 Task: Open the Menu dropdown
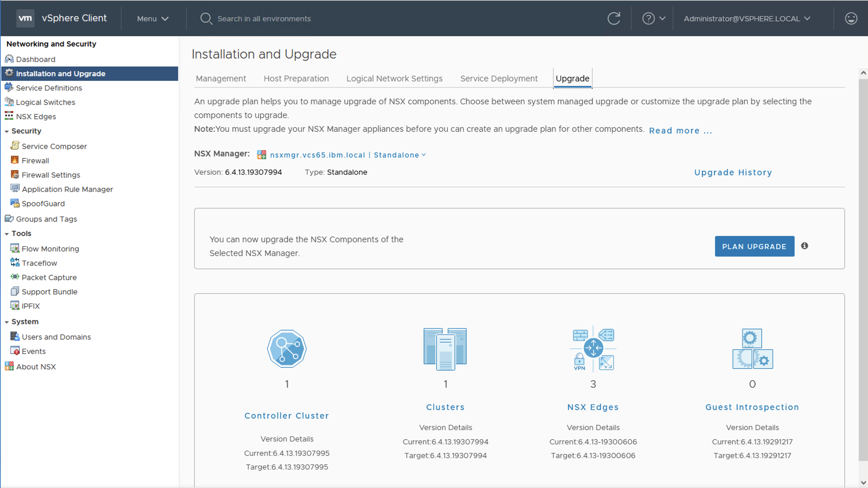pos(152,19)
